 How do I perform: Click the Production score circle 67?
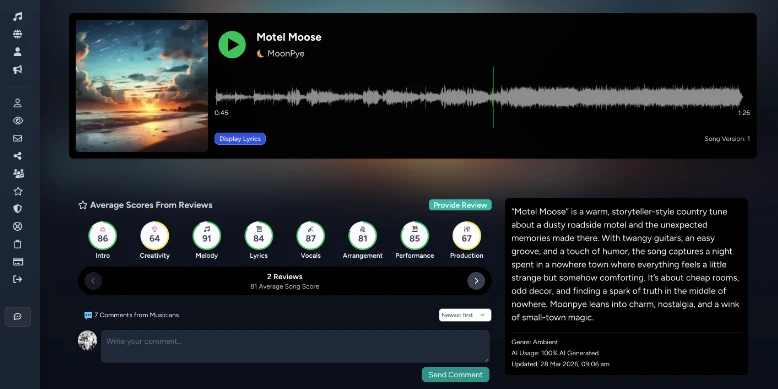coord(466,236)
